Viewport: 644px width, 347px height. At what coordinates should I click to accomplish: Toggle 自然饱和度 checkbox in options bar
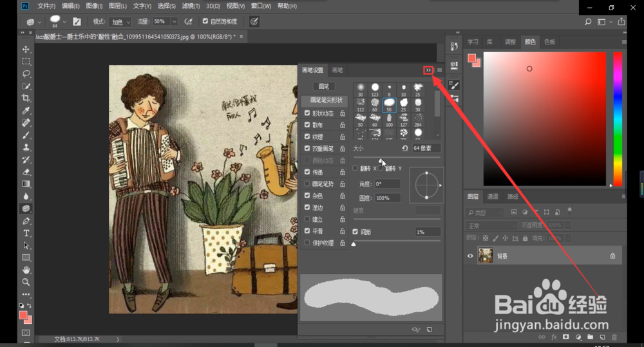[205, 21]
